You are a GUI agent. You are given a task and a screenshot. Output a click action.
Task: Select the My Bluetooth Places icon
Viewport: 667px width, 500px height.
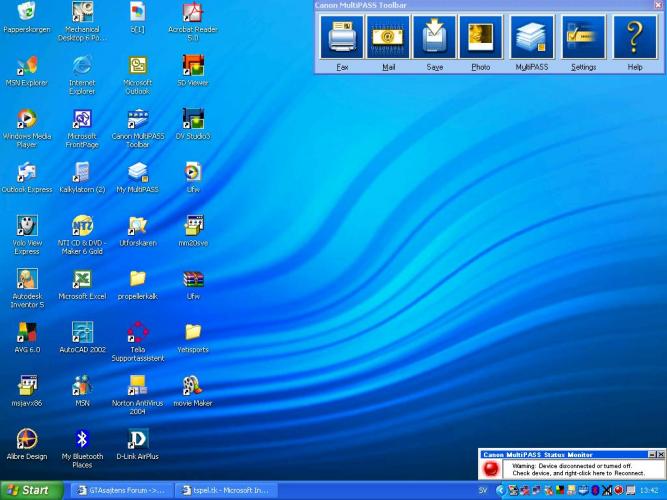click(83, 439)
